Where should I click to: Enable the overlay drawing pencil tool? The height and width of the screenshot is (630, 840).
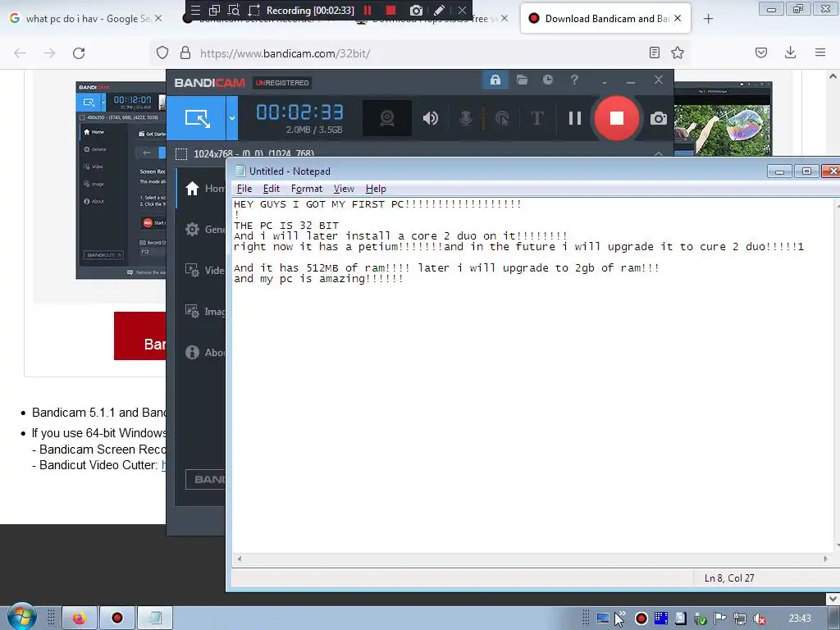point(440,10)
